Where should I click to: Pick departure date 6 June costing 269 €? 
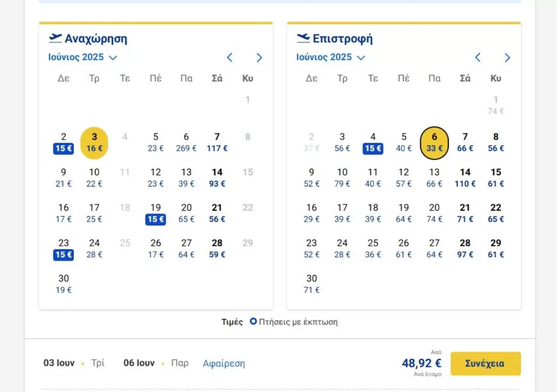click(x=186, y=142)
